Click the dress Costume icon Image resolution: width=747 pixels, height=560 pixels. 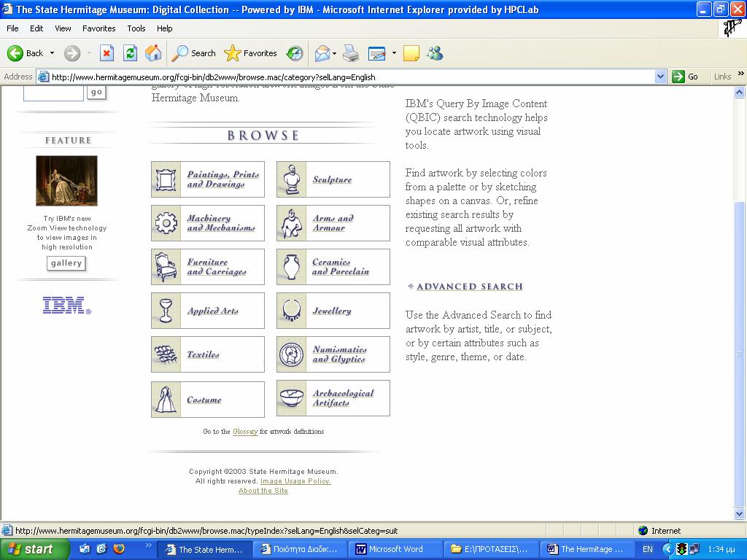(166, 399)
